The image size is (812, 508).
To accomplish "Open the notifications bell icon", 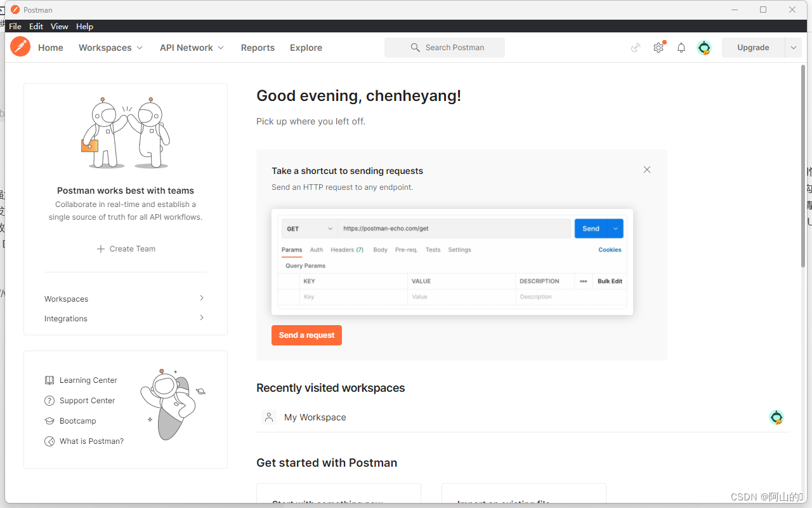I will coord(681,48).
